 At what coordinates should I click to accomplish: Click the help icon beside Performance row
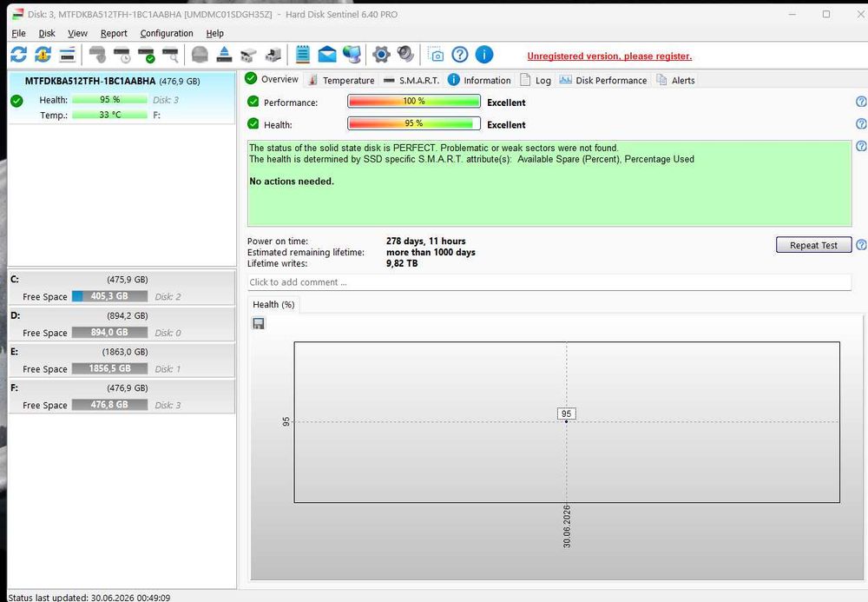(861, 102)
